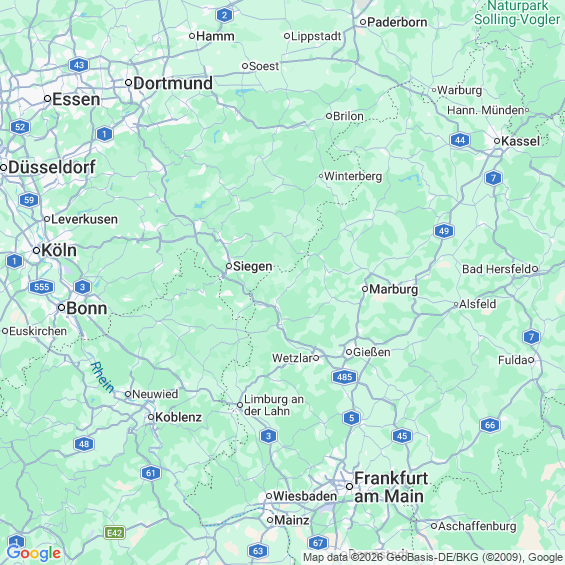Viewport: 565px width, 565px height.
Task: Select the Frankfurt am Main city label
Action: 391,487
